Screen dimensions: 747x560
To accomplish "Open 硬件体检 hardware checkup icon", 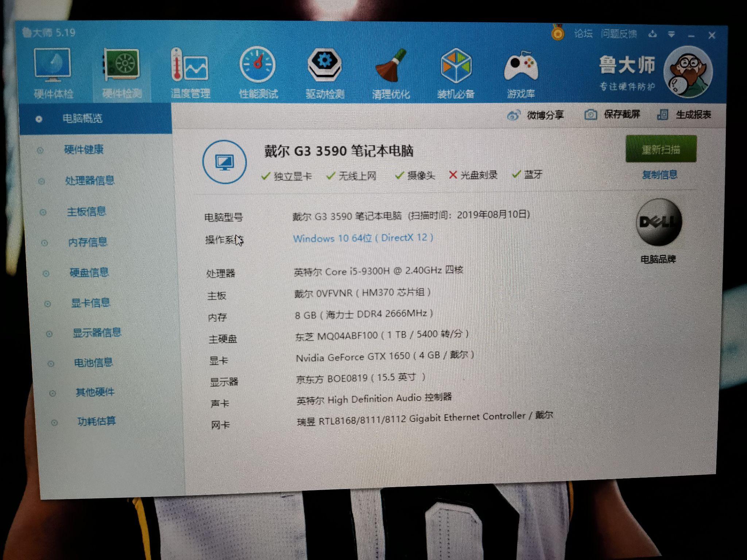I will [x=53, y=73].
